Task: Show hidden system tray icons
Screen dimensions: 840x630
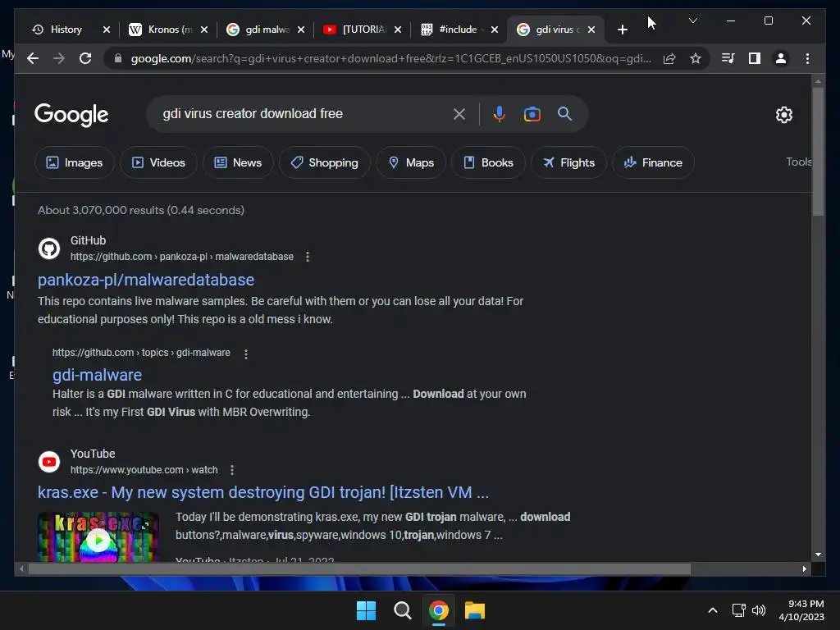Action: point(713,610)
